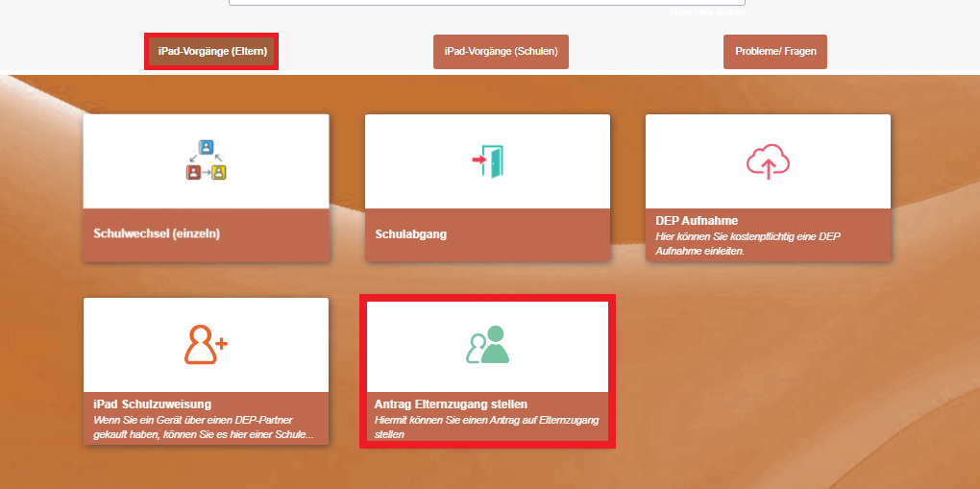Choose Antrag Elternzugang stellen heading
Viewport: 980px width, 489px height.
(451, 404)
